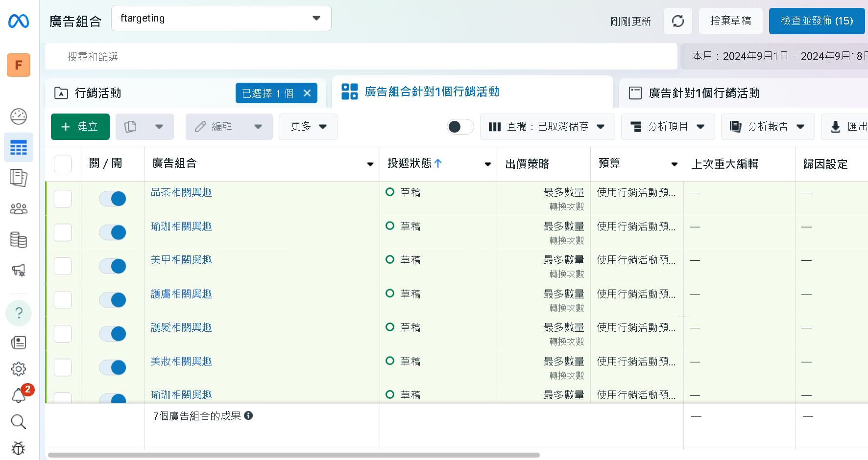
Task: Click the 出價策略 column header
Action: 527,164
